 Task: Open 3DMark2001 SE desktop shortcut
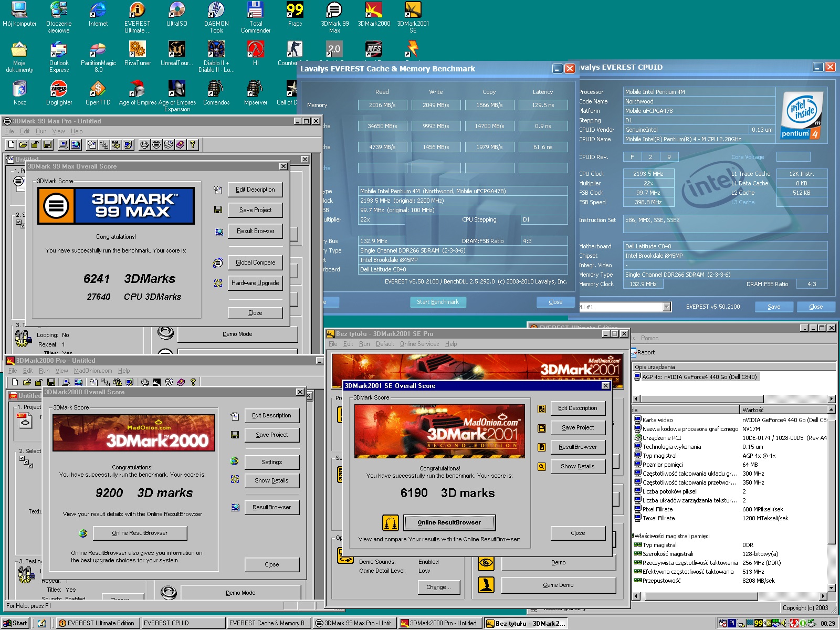pos(413,17)
